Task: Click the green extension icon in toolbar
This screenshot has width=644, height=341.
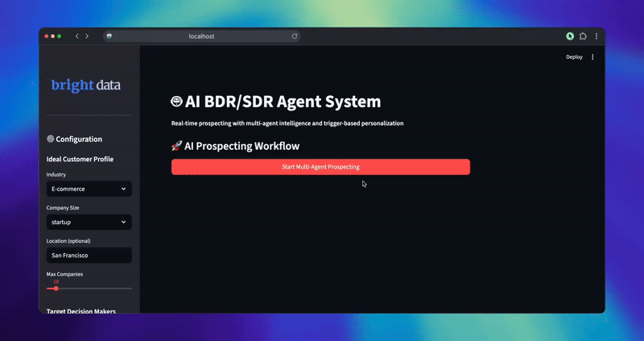Action: tap(570, 36)
